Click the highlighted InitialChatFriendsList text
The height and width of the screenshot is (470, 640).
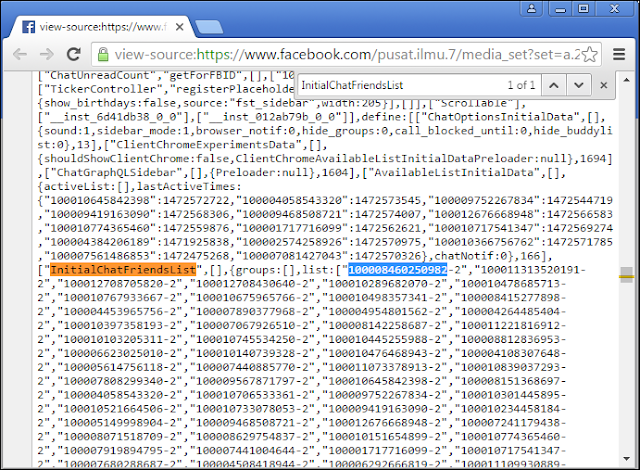pos(123,270)
